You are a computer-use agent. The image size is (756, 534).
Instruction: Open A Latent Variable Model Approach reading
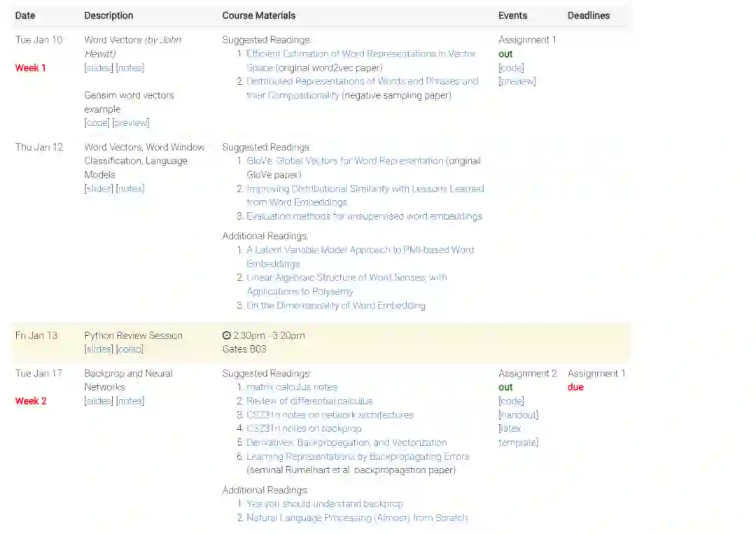pyautogui.click(x=360, y=250)
